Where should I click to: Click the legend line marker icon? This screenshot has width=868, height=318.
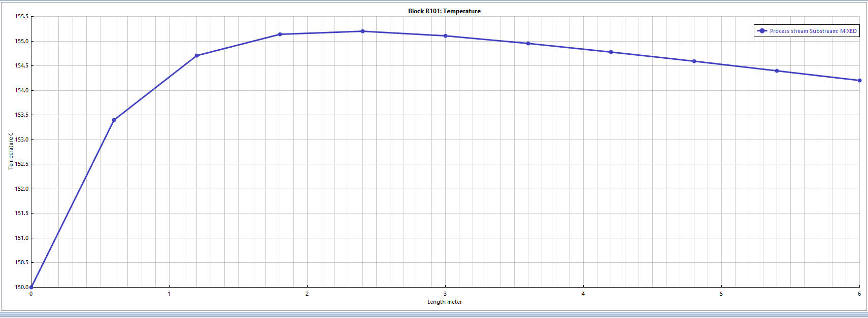(x=762, y=31)
